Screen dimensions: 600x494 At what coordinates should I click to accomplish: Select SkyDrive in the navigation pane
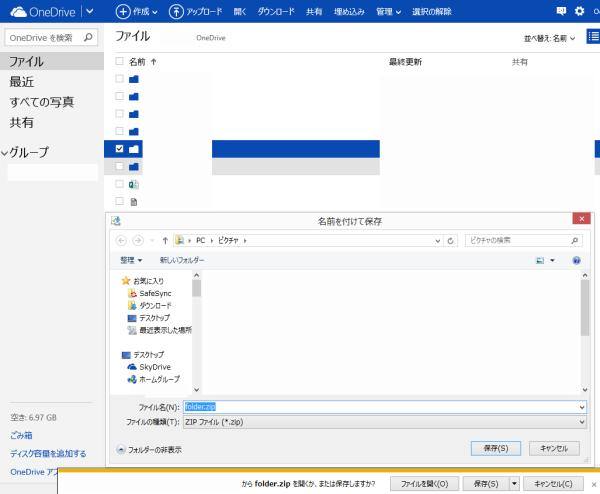[154, 367]
